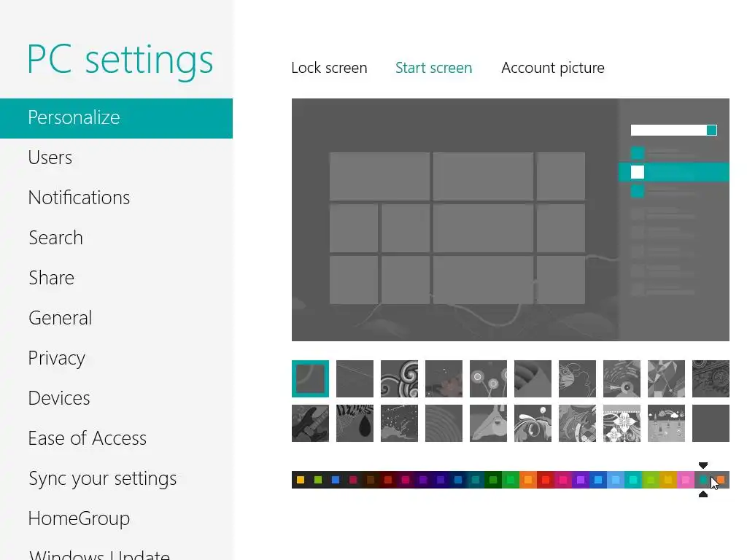The width and height of the screenshot is (747, 560).
Task: Open General settings
Action: coord(60,318)
